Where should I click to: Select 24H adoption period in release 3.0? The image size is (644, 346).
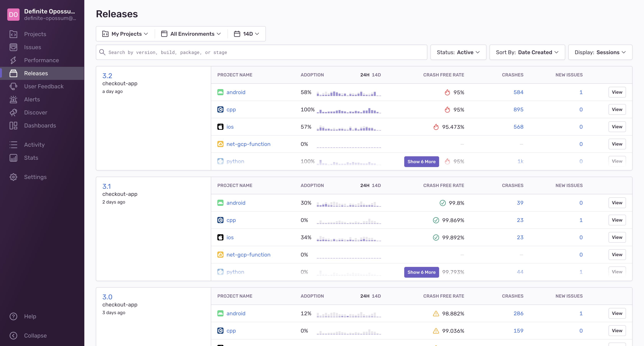(365, 296)
